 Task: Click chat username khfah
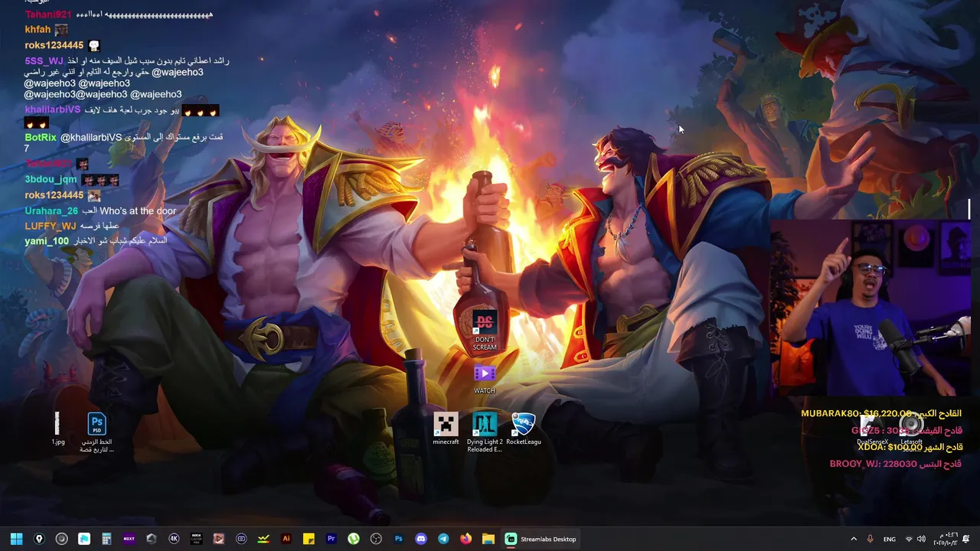[x=38, y=29]
